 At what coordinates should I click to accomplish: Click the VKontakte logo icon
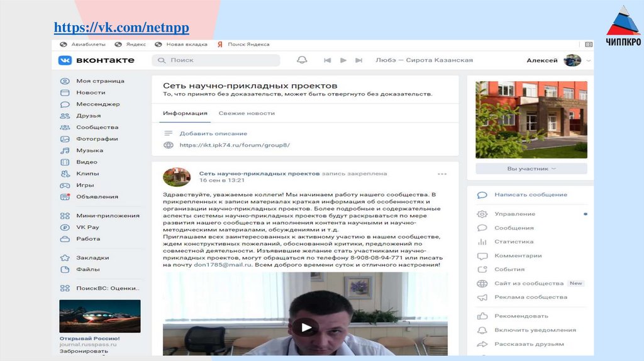click(x=65, y=60)
